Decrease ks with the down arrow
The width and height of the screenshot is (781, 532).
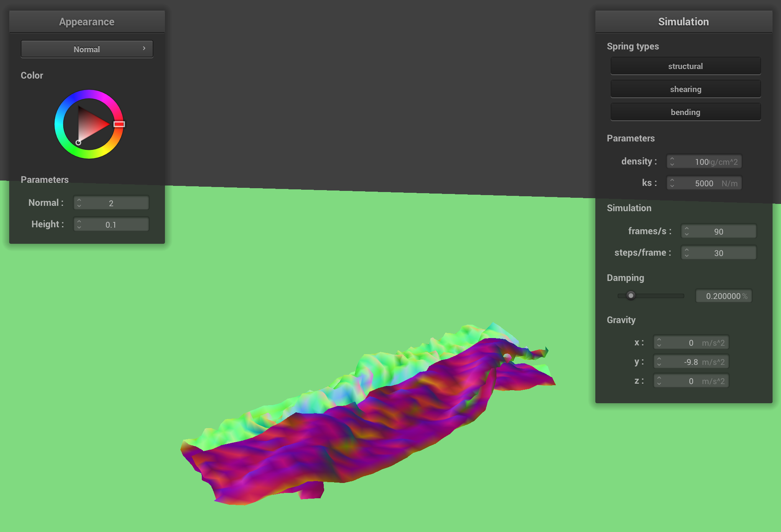[x=672, y=187]
